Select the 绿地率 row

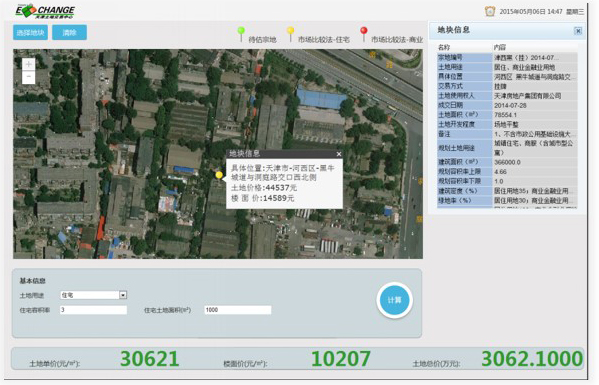coord(507,200)
